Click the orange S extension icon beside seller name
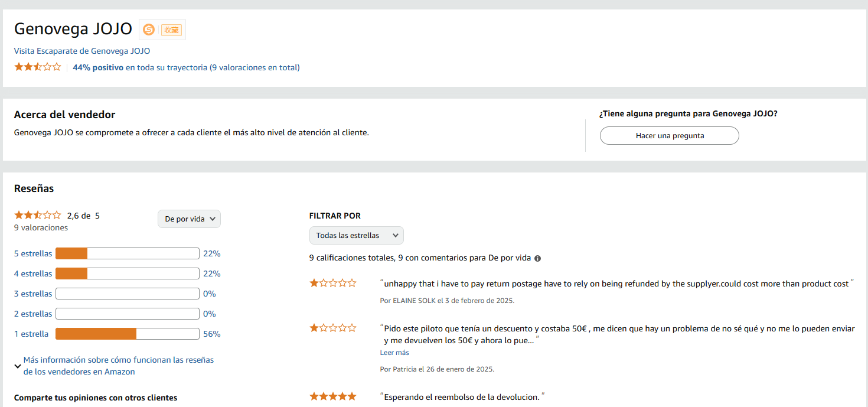Screen dimensions: 868x407 [x=149, y=30]
